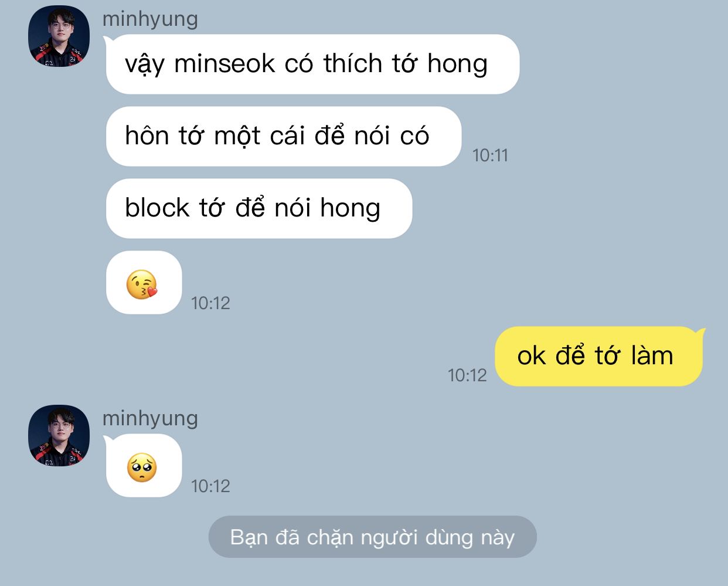Select the message 'vậy minseok có thích tớ hong'
Viewport: 728px width, 586px height.
312,64
